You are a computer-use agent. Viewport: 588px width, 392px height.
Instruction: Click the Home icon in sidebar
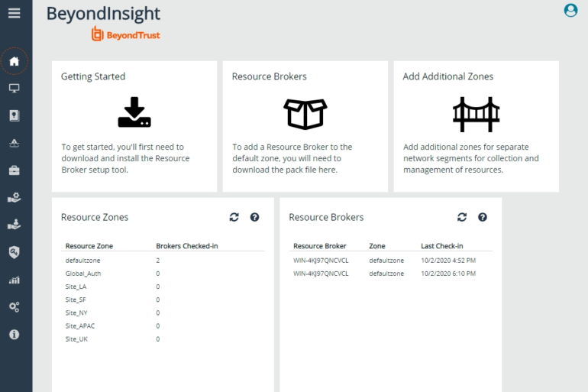[x=14, y=61]
